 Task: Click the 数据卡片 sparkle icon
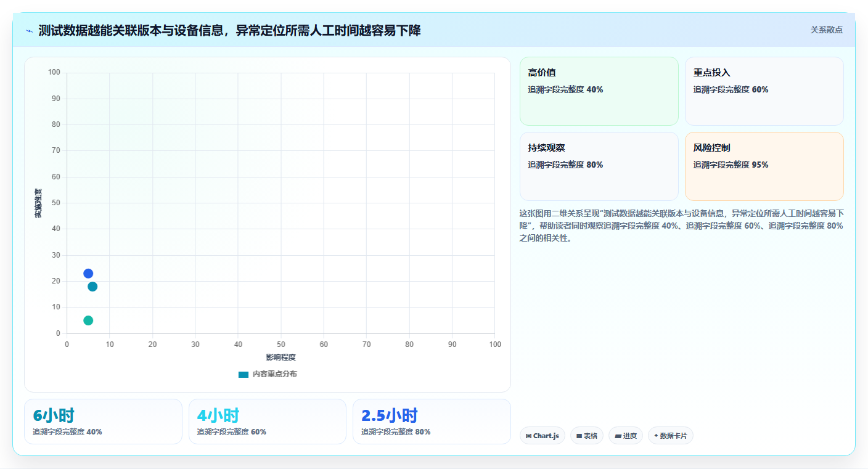[x=656, y=436]
